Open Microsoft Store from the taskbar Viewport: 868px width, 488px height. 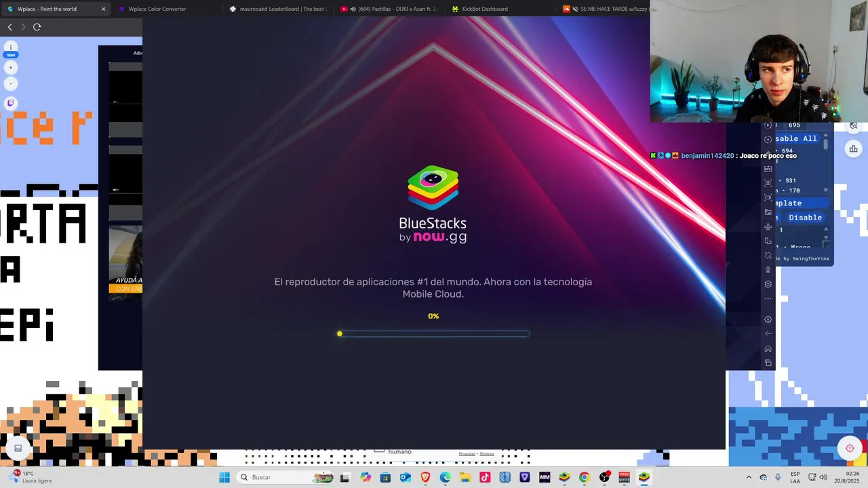pyautogui.click(x=385, y=477)
